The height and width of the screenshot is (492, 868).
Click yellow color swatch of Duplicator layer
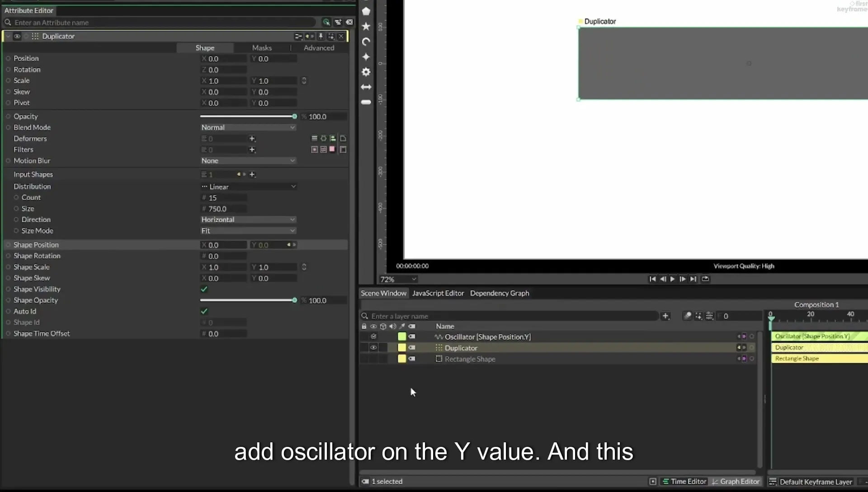tap(401, 348)
